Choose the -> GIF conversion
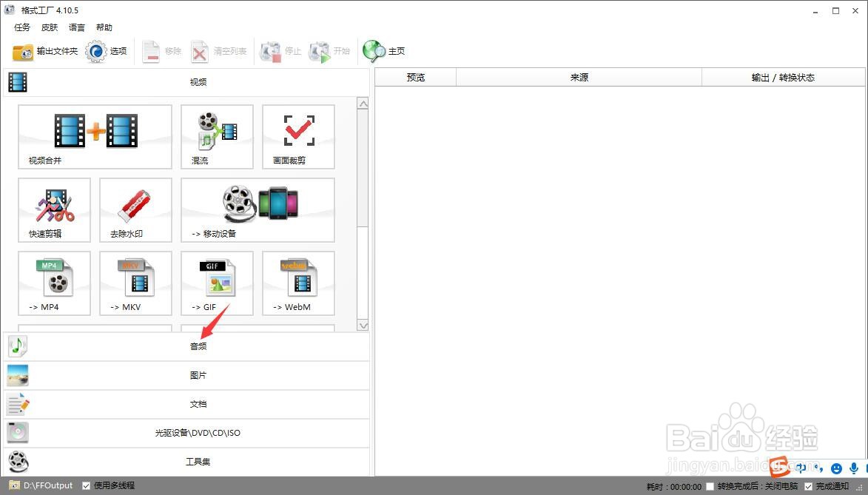 click(x=217, y=283)
